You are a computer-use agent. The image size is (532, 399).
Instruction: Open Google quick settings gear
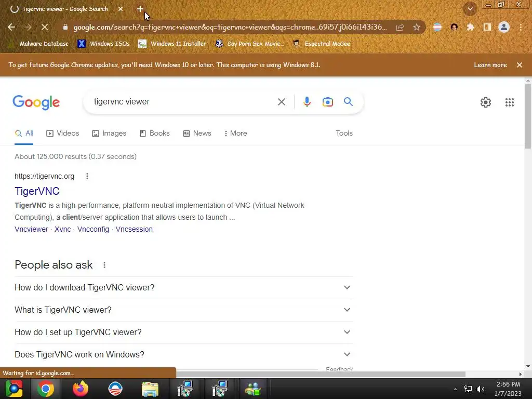tap(486, 102)
